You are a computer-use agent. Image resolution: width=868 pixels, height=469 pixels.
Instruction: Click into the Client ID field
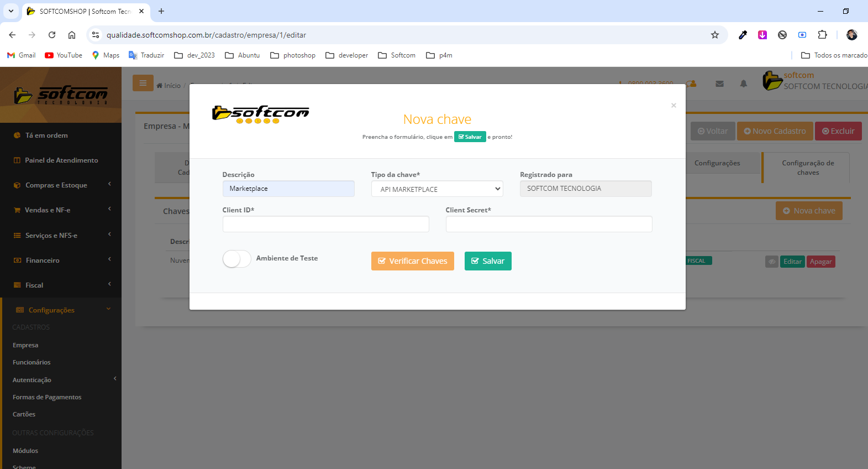[325, 224]
